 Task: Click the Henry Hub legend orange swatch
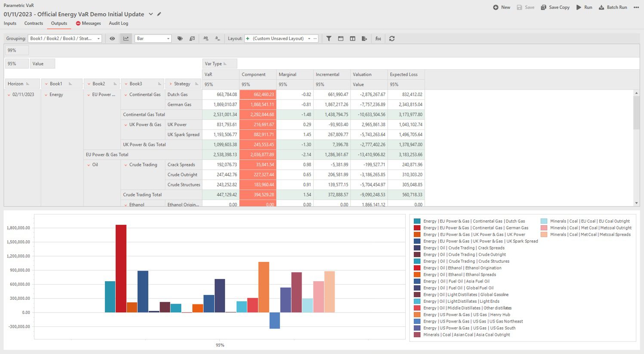(417, 315)
